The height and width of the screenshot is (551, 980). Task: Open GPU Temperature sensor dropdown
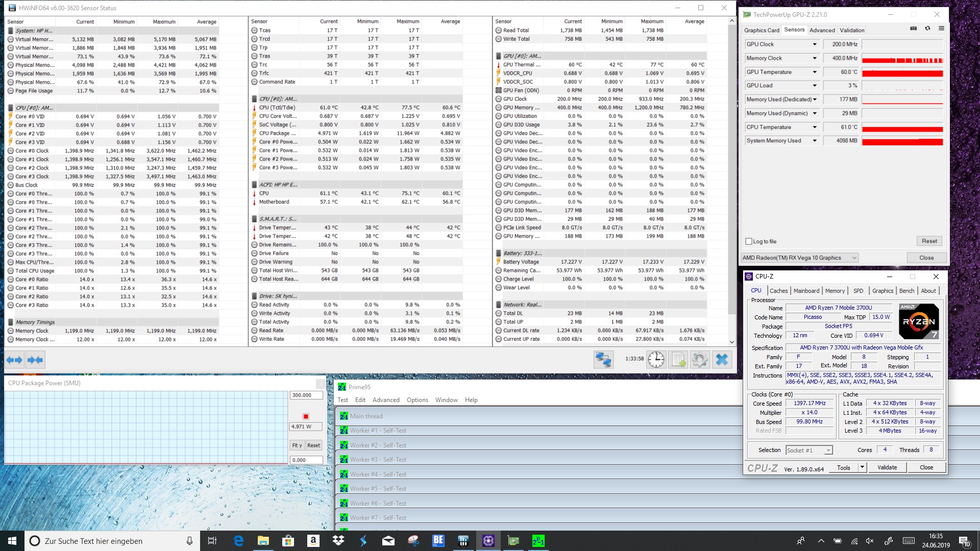point(815,72)
